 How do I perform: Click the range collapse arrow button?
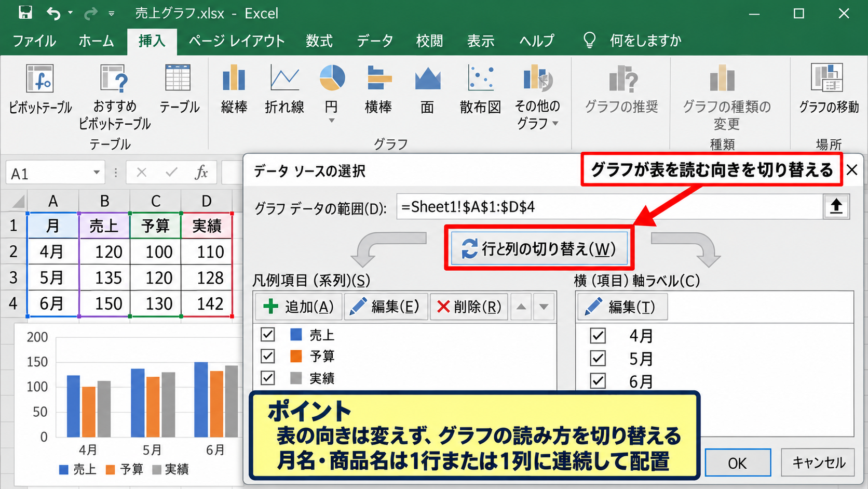[x=836, y=207]
